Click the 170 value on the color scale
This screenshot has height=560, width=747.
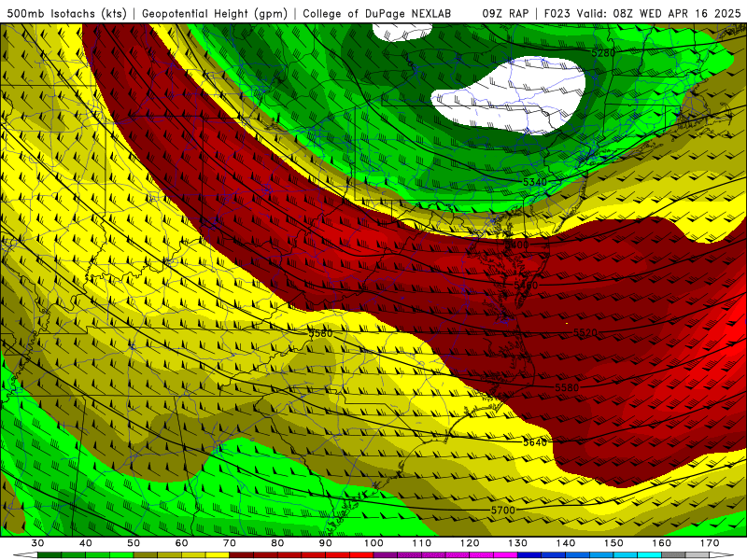[x=710, y=543]
